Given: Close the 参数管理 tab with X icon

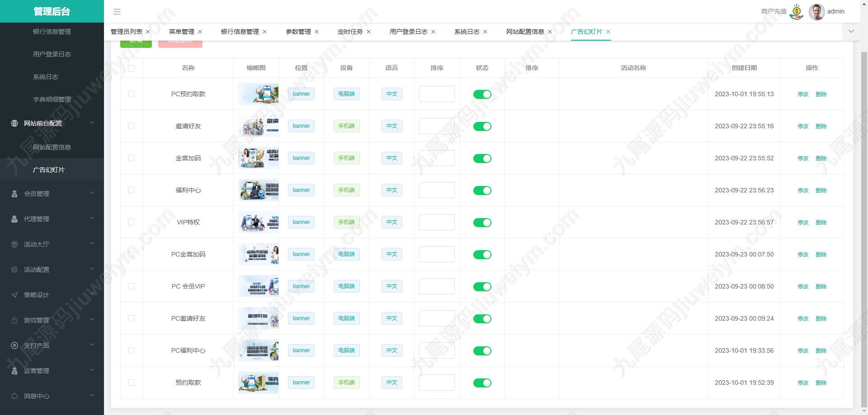Looking at the screenshot, I should [316, 32].
